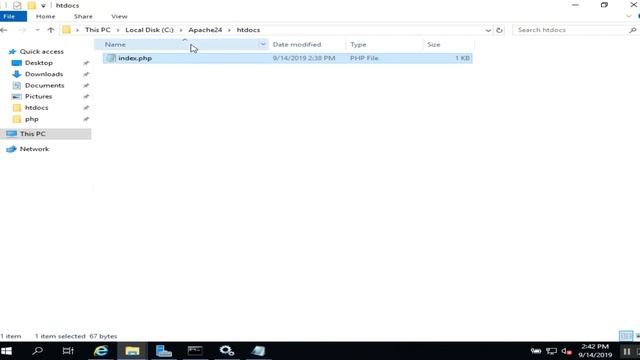Image resolution: width=640 pixels, height=360 pixels.
Task: Go back with the back arrow
Action: point(4,30)
